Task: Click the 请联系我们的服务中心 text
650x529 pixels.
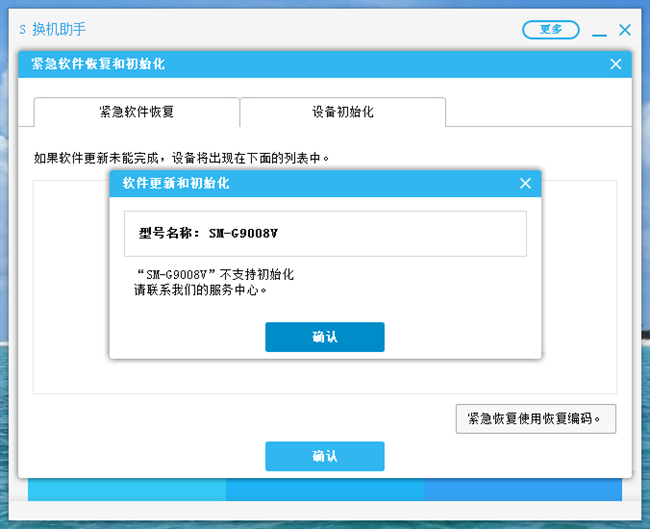Action: [200, 290]
